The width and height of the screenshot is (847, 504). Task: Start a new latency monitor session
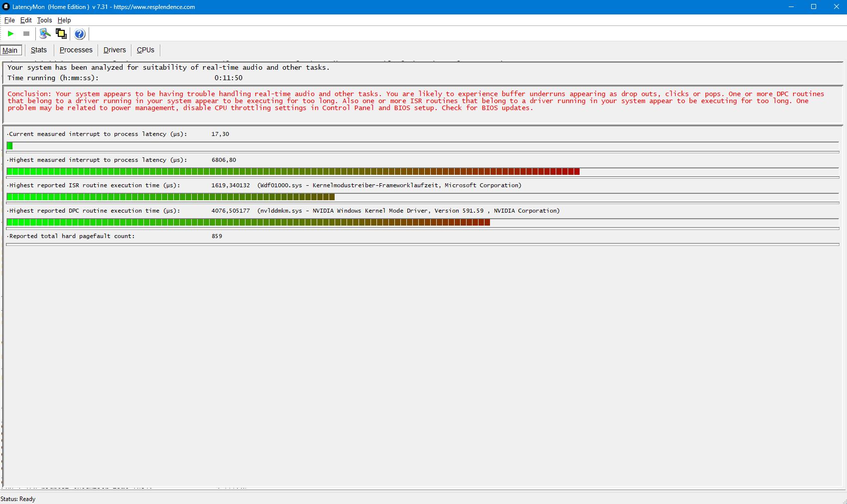(10, 33)
